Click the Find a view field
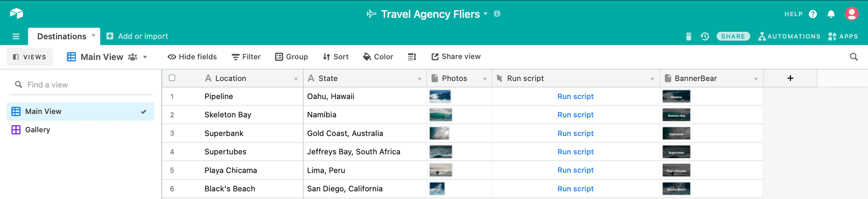The height and width of the screenshot is (199, 868). (x=82, y=85)
